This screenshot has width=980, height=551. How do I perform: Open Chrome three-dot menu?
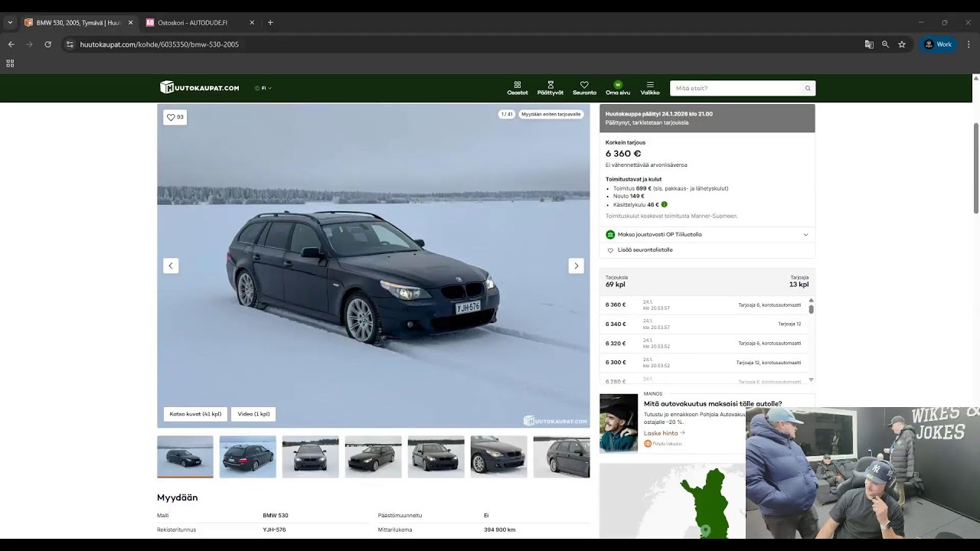point(969,44)
